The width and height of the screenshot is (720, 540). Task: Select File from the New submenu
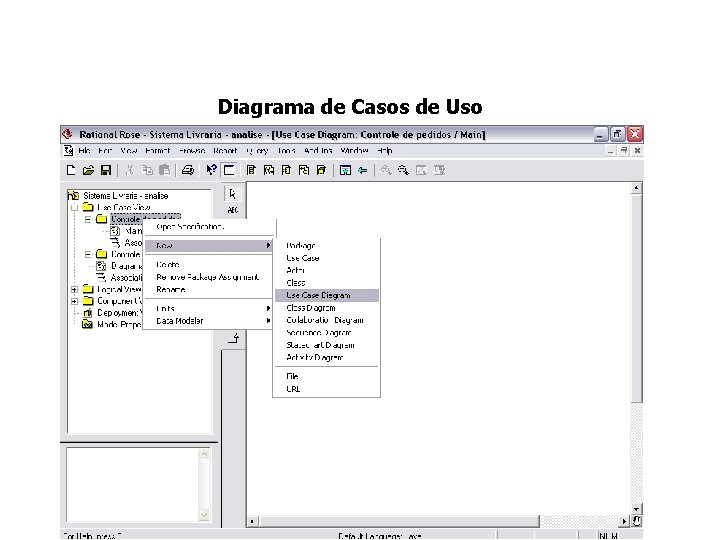click(326, 377)
